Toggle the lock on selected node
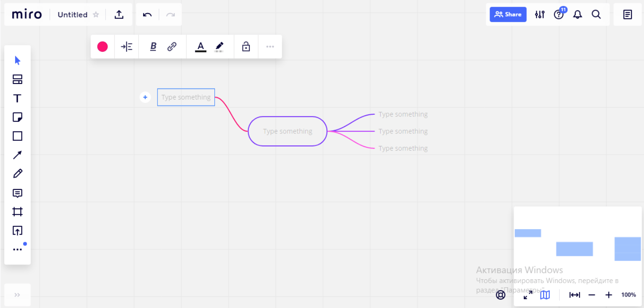Screen dimensions: 644x308 tap(246, 47)
